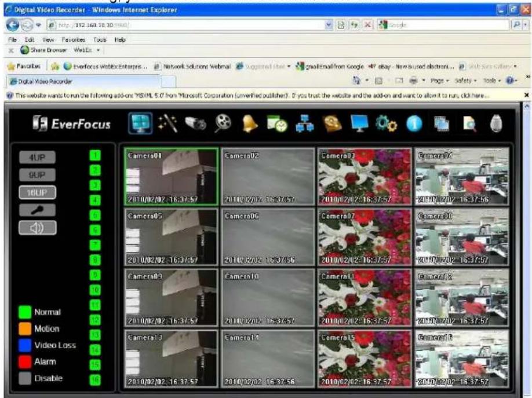Viewport: 532px width, 398px height.
Task: Expand the Suggested Sites dropdown
Action: pos(289,67)
